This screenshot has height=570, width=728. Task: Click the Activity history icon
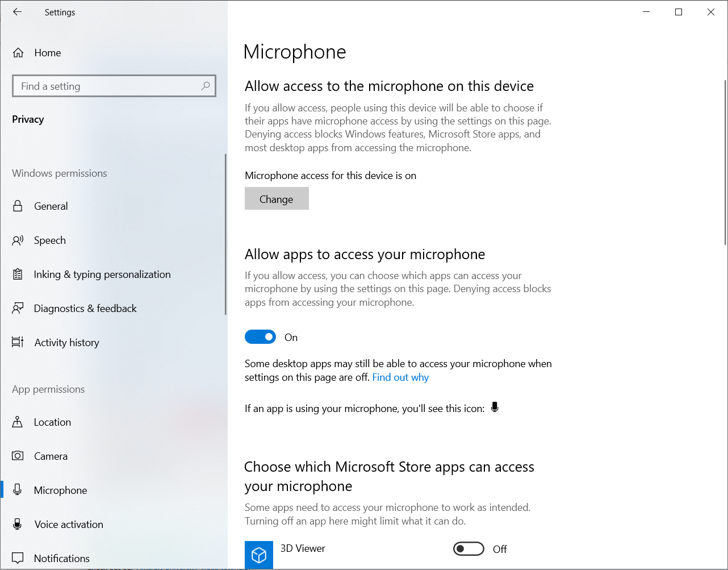coord(18,342)
